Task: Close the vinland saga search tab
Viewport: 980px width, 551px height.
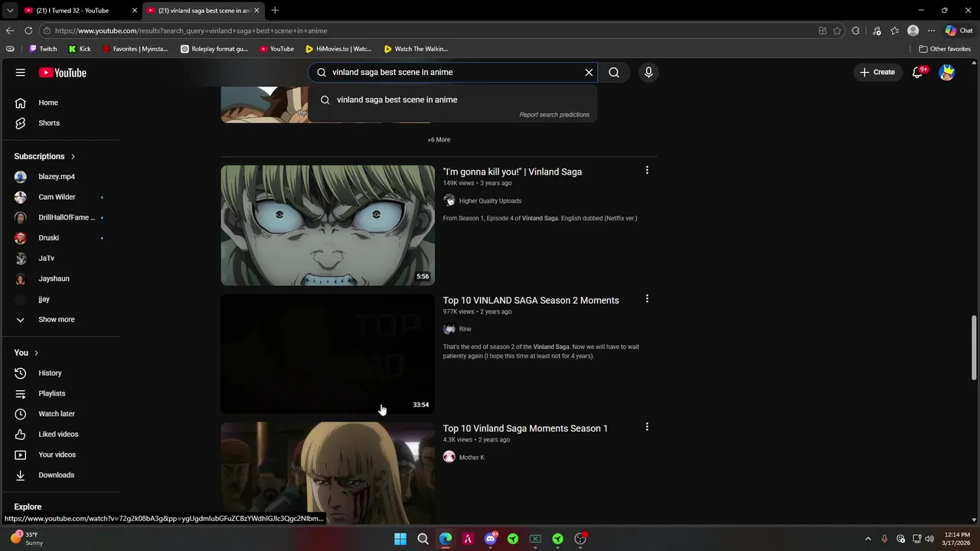Action: click(x=256, y=11)
